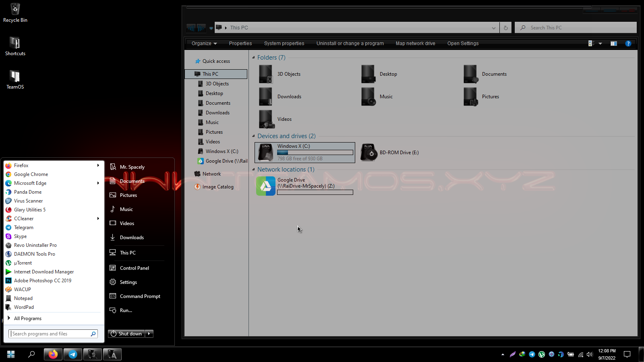Click the Shut down button
The height and width of the screenshot is (362, 644).
tap(126, 334)
